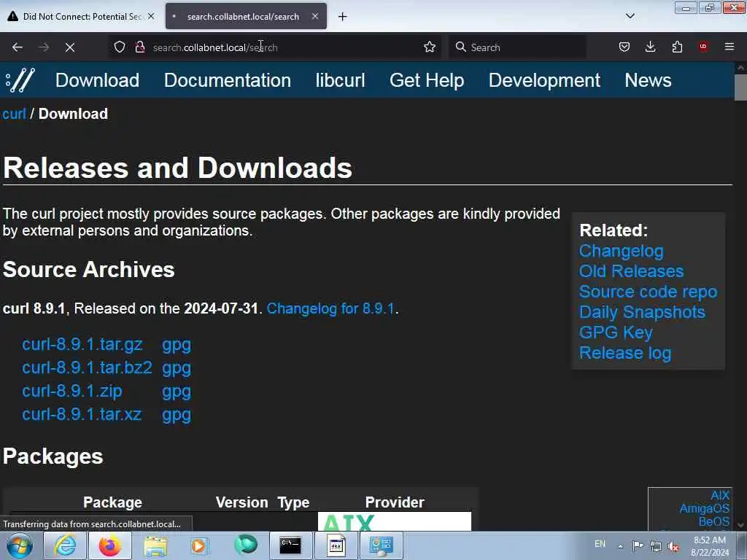Download curl-8.9.1.tar.gz
747x560 pixels.
[82, 344]
